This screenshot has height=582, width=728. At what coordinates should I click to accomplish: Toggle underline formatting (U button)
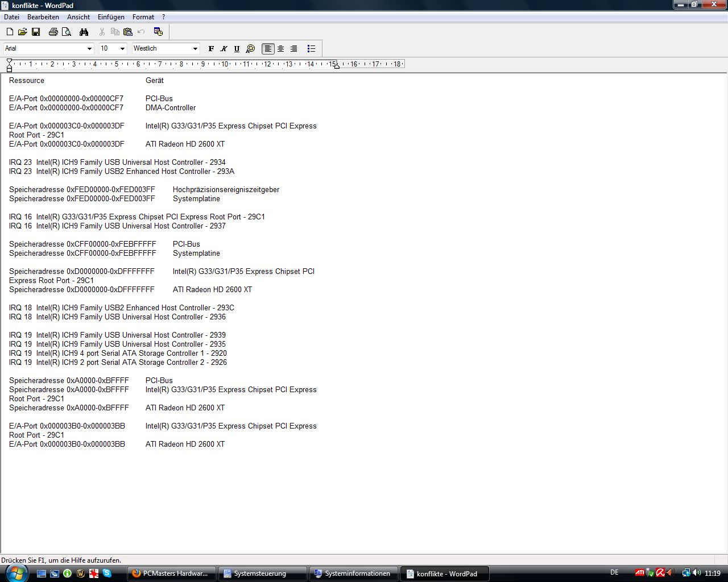pos(237,49)
